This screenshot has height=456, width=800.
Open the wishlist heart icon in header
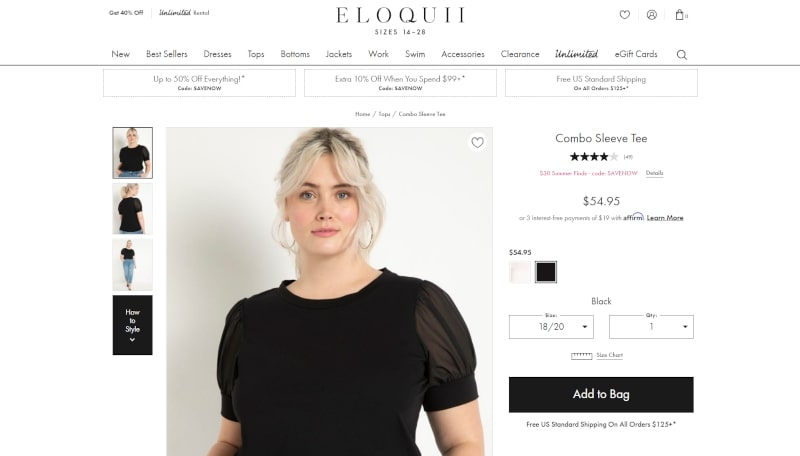point(624,15)
